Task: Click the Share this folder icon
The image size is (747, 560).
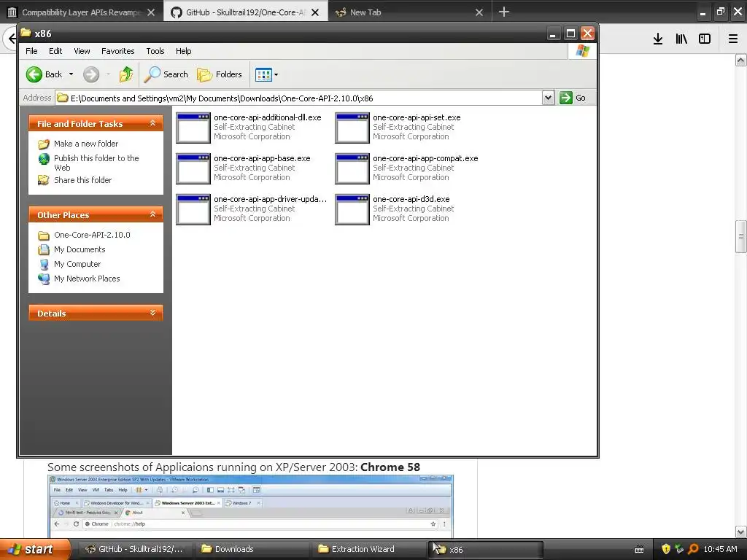Action: point(44,180)
